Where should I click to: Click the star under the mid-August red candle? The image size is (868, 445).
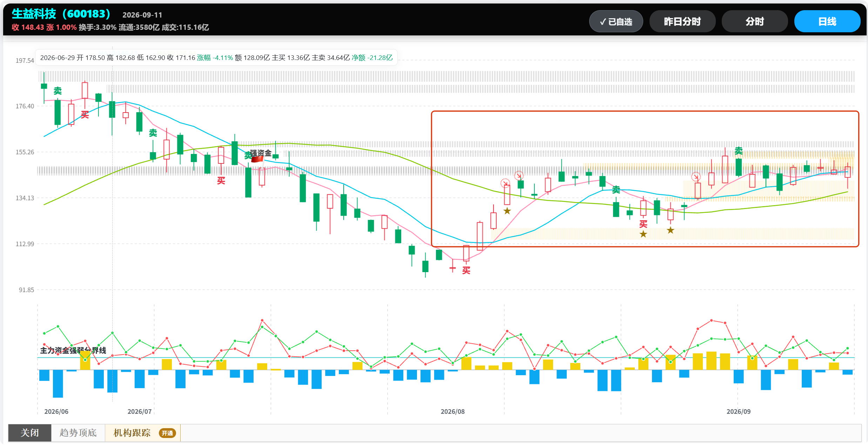coord(507,211)
